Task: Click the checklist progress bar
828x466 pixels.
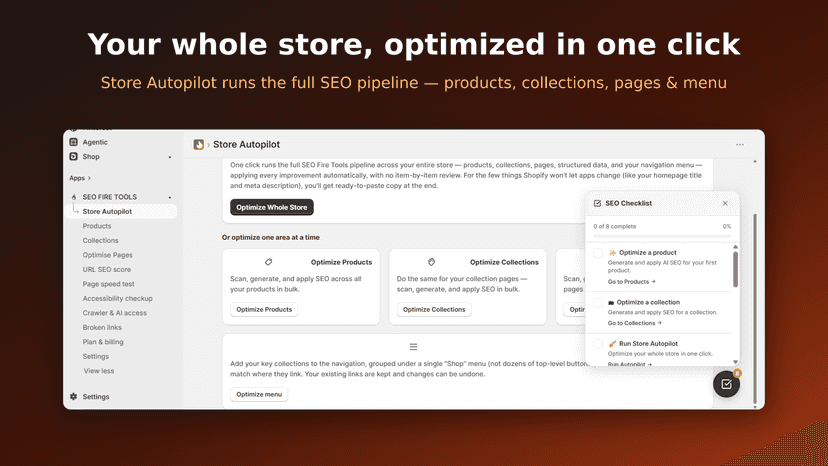Action: point(662,236)
